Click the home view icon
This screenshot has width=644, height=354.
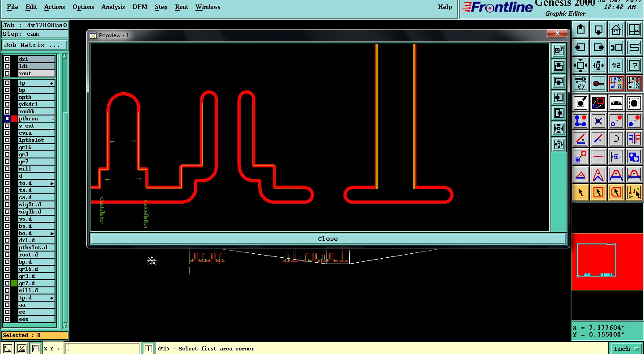pyautogui.click(x=616, y=30)
